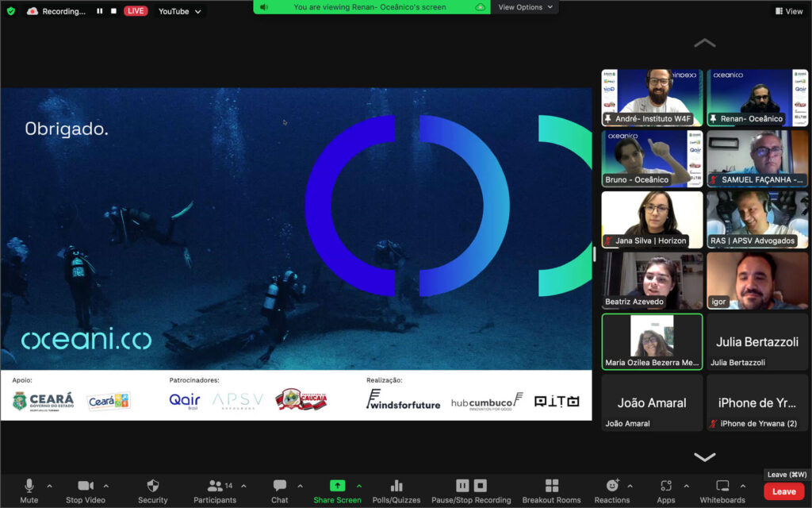Image resolution: width=812 pixels, height=508 pixels.
Task: Stop the camera video
Action: [x=85, y=490]
